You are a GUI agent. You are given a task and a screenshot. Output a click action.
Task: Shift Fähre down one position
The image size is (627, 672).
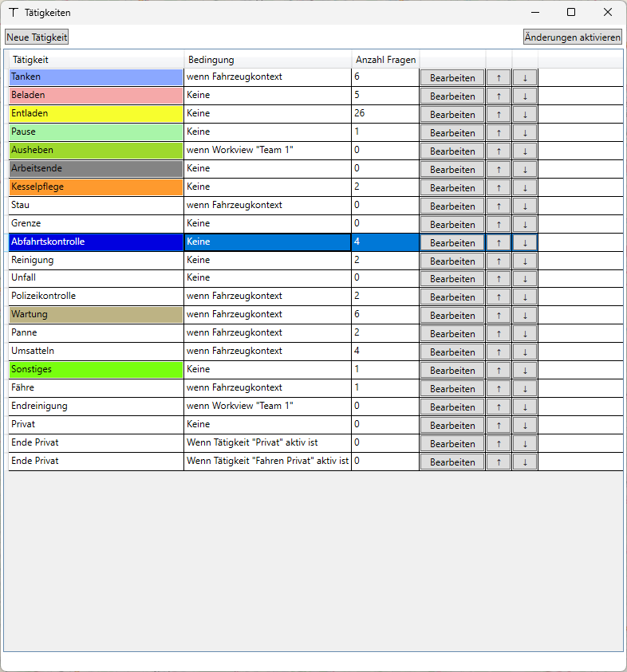[x=525, y=389]
